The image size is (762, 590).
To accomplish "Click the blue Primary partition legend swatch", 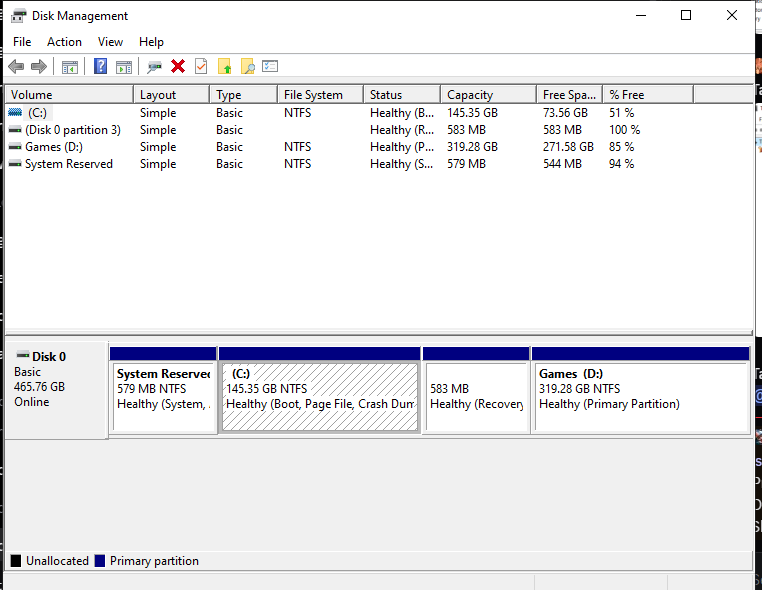I will coord(100,561).
